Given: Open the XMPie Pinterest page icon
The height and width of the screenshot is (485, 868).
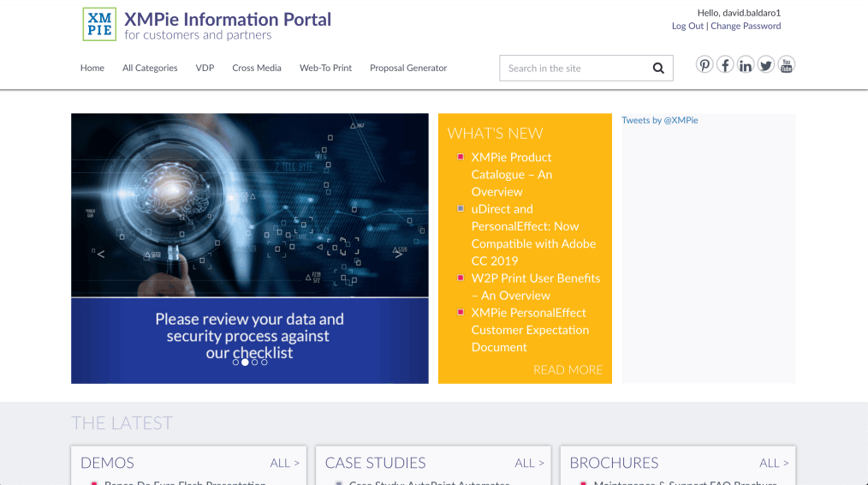Looking at the screenshot, I should [705, 65].
